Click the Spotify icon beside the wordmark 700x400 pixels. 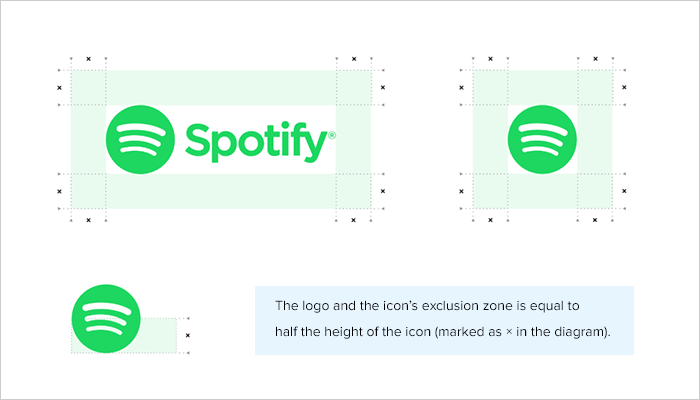[140, 140]
